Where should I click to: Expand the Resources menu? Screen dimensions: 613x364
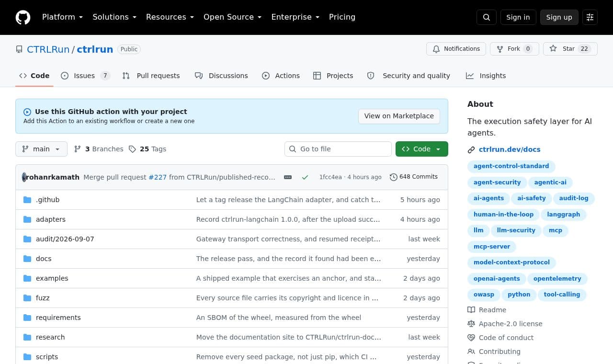coord(170,17)
